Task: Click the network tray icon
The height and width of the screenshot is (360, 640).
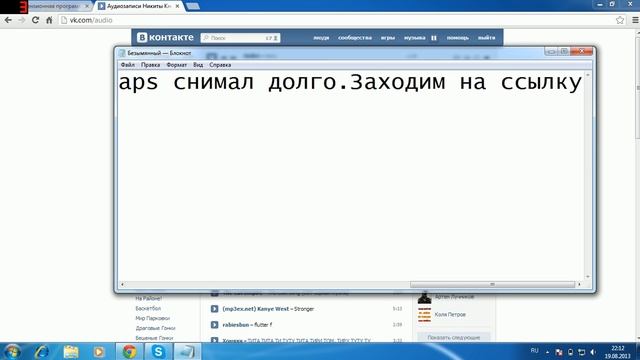Action: pyautogui.click(x=582, y=352)
